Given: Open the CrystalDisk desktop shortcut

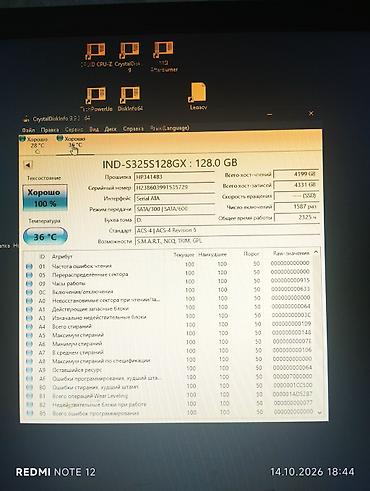Looking at the screenshot, I should point(129,57).
